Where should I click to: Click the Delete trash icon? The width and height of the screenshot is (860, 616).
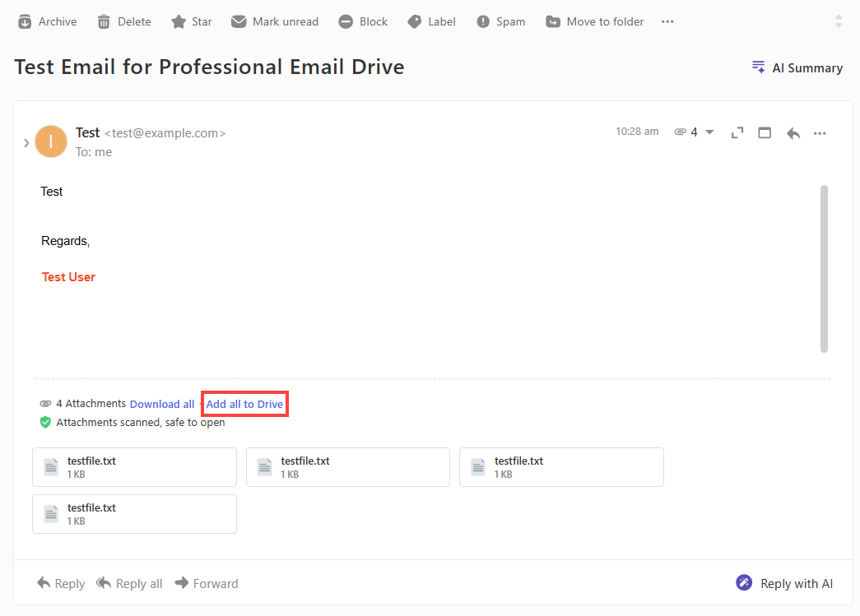(104, 22)
